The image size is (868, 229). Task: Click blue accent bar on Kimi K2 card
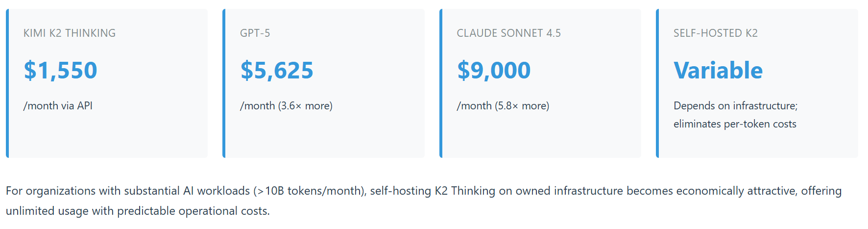(x=7, y=83)
